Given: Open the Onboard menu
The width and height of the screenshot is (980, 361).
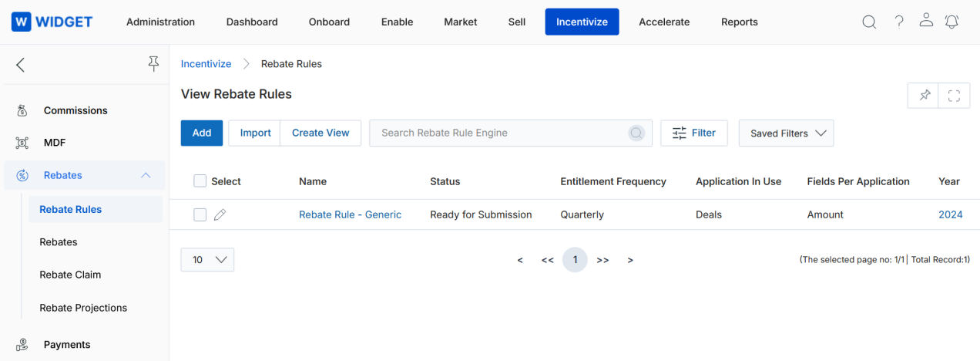Looking at the screenshot, I should pos(329,22).
